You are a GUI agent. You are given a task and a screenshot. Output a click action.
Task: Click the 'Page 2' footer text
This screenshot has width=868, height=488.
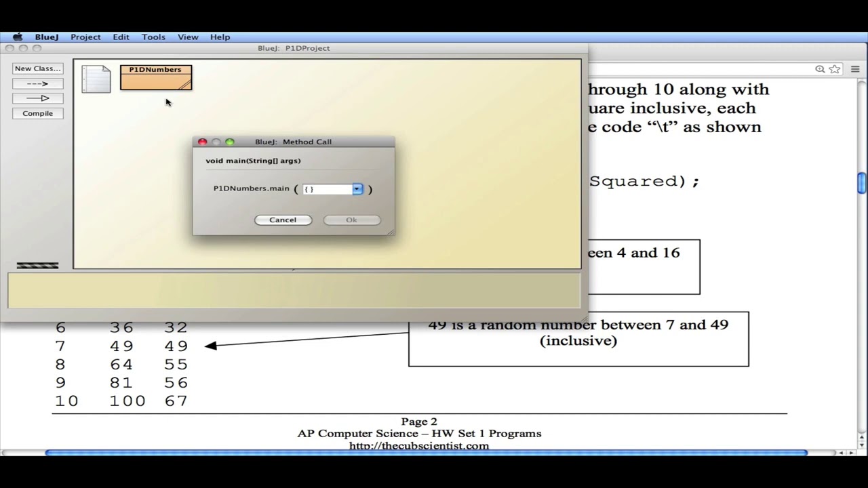tap(419, 422)
